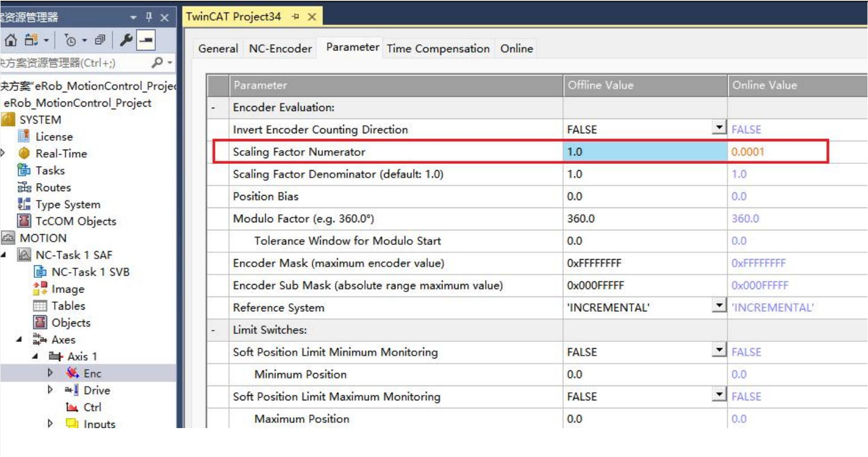Click Encoder Sub Mask offline value 0x000FFFFF

(645, 285)
